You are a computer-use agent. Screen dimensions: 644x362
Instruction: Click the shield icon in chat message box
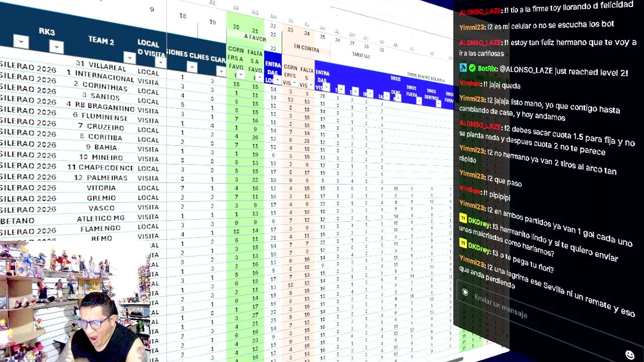(x=465, y=292)
